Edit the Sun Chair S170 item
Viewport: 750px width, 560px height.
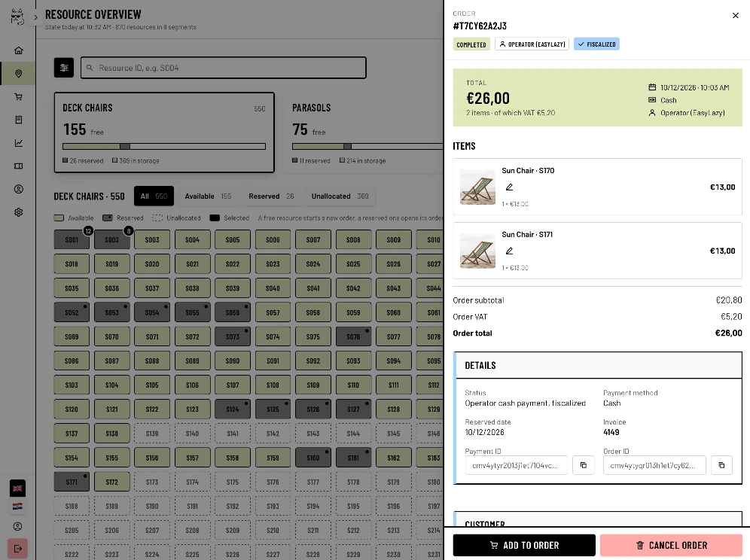click(x=509, y=187)
